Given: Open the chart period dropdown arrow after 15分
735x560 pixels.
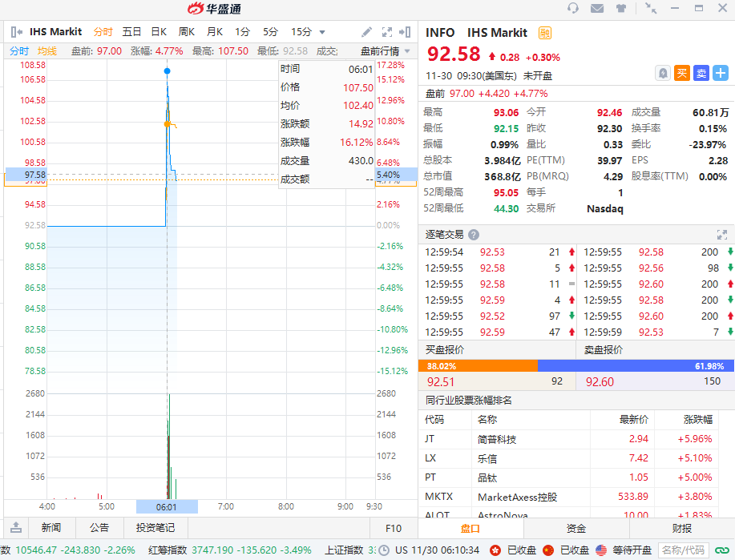Looking at the screenshot, I should click(322, 32).
